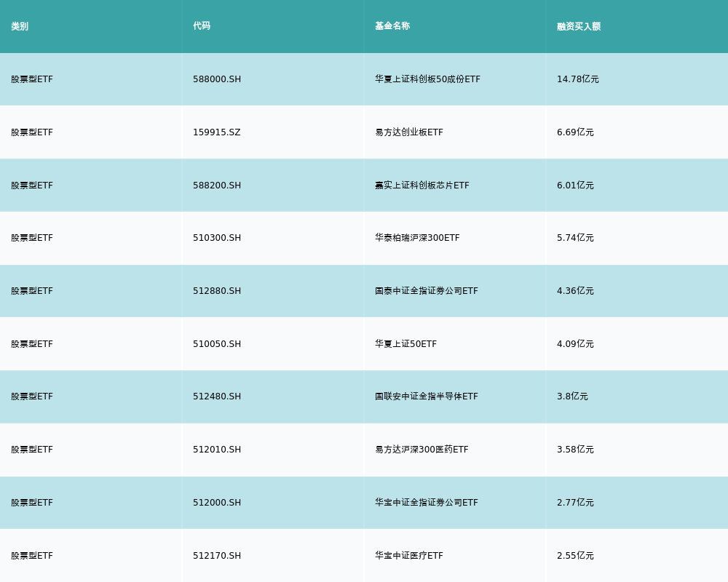Click the value 6.01亿元

coord(575,186)
